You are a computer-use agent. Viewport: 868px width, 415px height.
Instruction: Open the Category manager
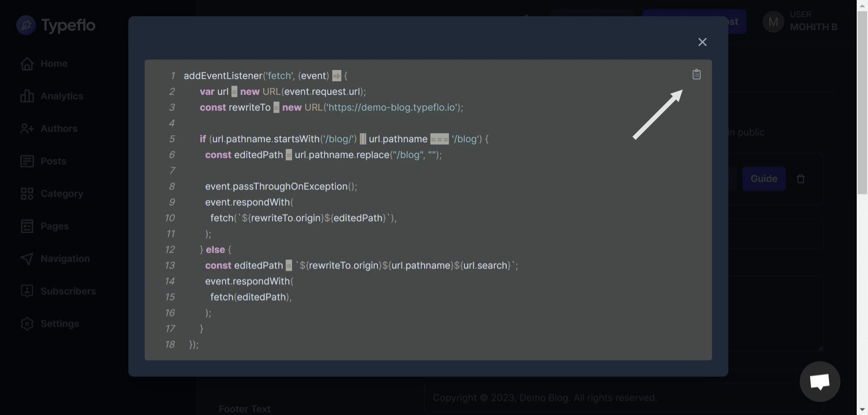tap(61, 194)
